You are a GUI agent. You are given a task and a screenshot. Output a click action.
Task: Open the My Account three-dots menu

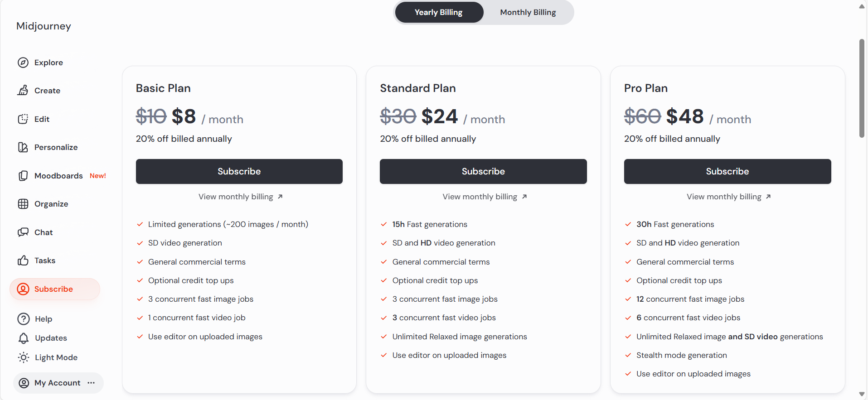pos(92,383)
